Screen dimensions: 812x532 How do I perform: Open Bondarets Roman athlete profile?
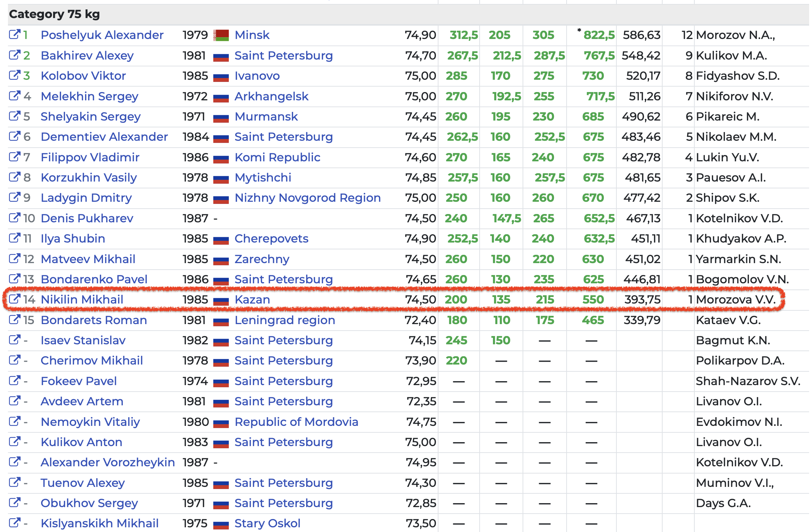tap(93, 320)
